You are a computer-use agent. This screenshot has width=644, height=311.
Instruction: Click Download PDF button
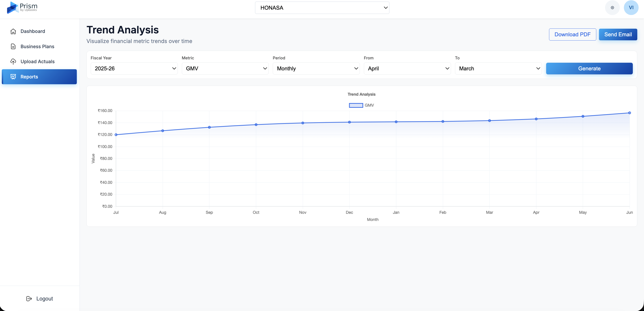pyautogui.click(x=572, y=35)
